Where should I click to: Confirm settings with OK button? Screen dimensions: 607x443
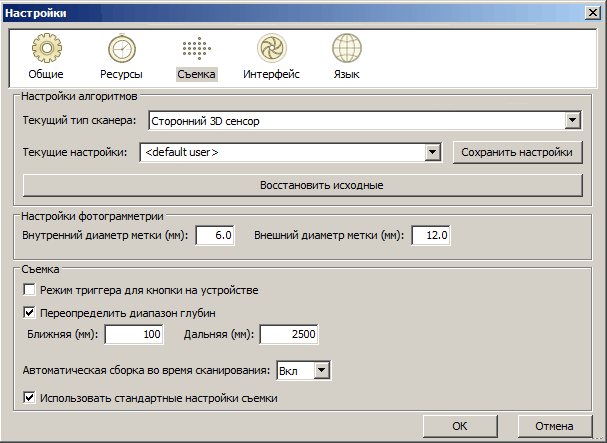pos(460,426)
